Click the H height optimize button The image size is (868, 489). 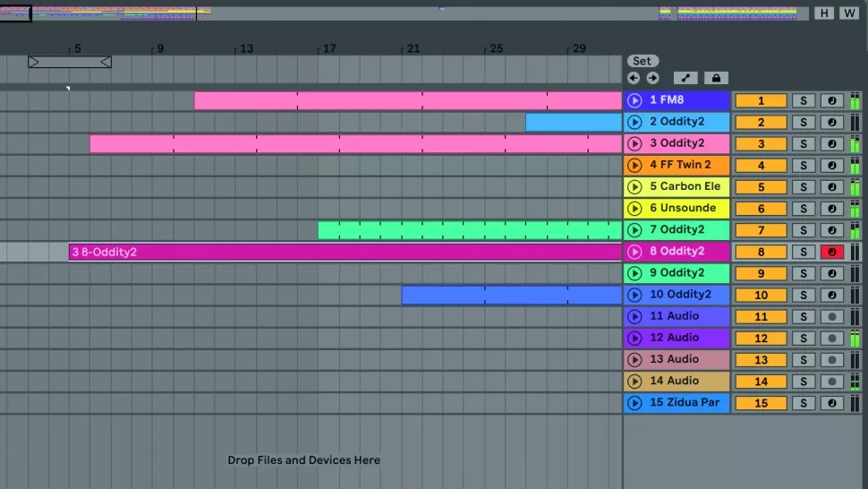[823, 13]
